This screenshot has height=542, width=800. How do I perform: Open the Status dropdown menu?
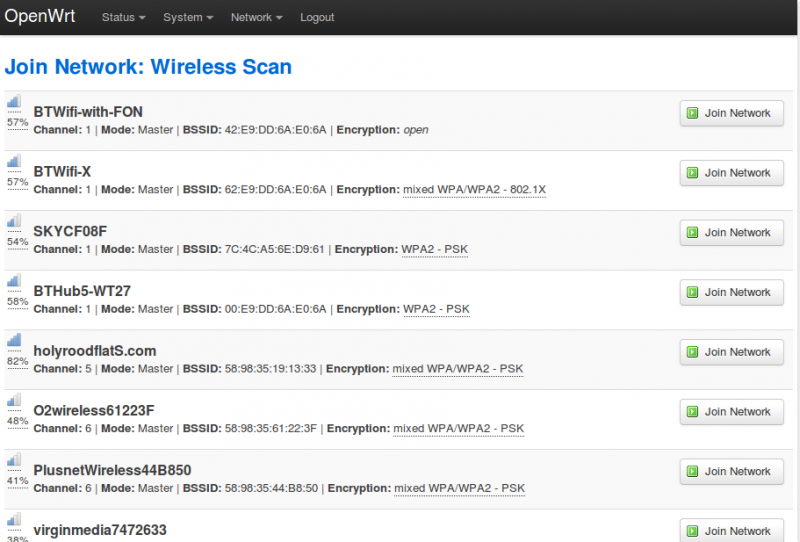click(x=123, y=18)
